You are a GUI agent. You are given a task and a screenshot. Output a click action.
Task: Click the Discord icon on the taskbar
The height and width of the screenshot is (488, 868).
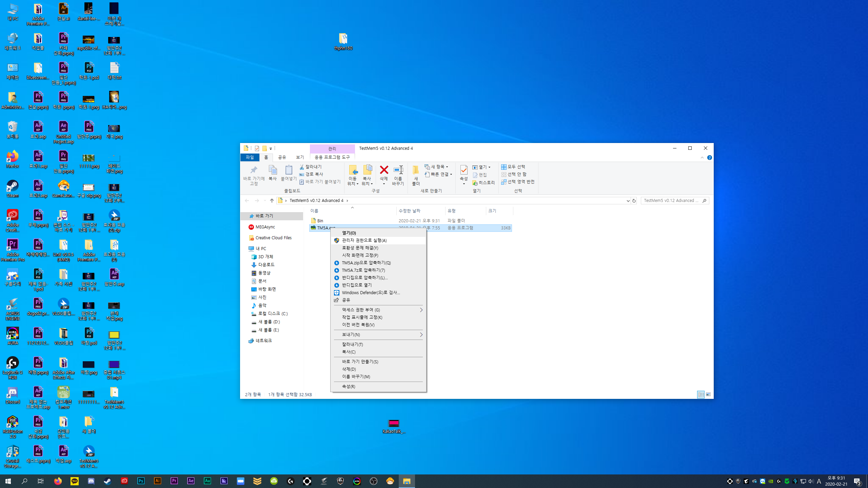(x=91, y=481)
